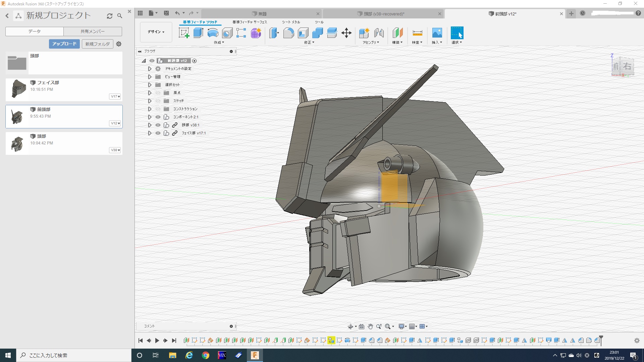Open the V17 version dropdown for フェイス部
This screenshot has width=644, height=362.
[x=115, y=97]
